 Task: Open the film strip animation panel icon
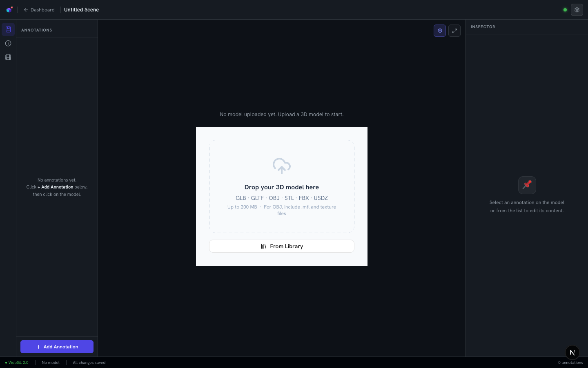[x=8, y=57]
